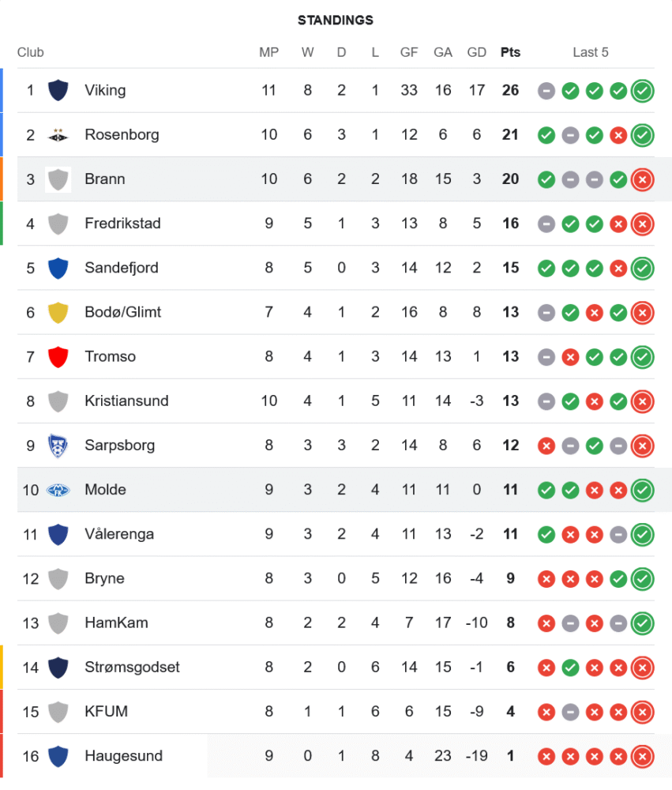Click the MP column header

tap(269, 52)
